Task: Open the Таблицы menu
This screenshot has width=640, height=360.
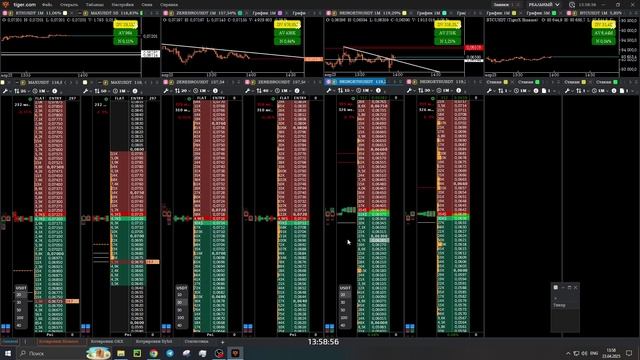Action: [95, 4]
